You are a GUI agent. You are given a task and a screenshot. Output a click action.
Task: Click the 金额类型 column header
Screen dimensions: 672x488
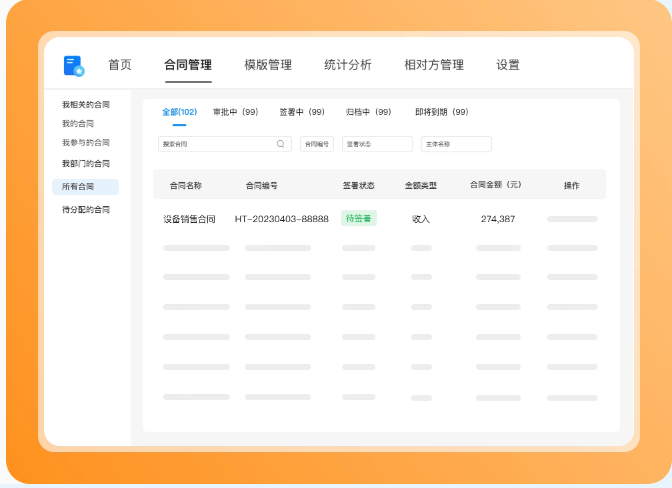(421, 186)
